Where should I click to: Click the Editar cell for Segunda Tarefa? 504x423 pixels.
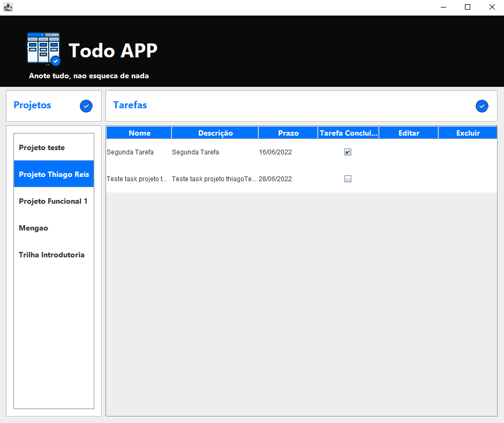[x=408, y=152]
